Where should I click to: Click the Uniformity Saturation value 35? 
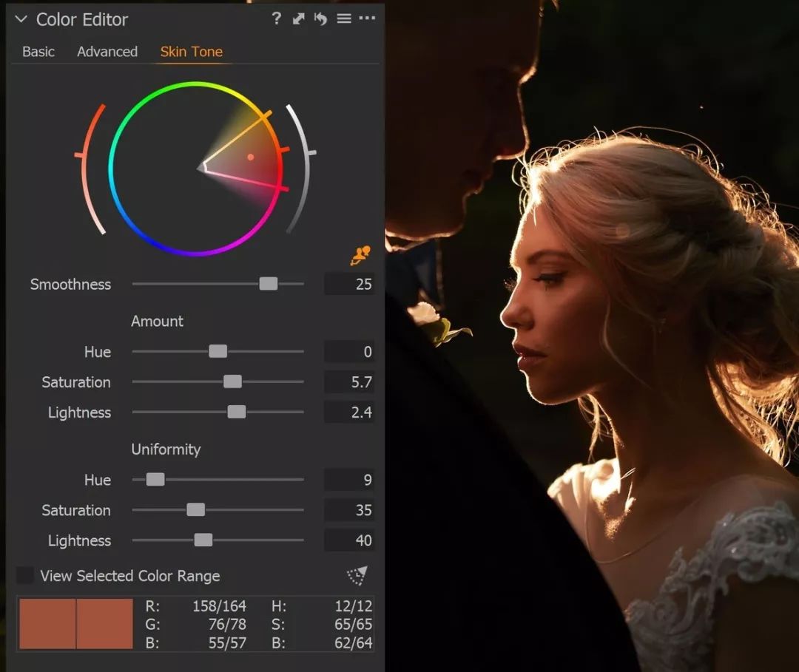[x=349, y=509]
